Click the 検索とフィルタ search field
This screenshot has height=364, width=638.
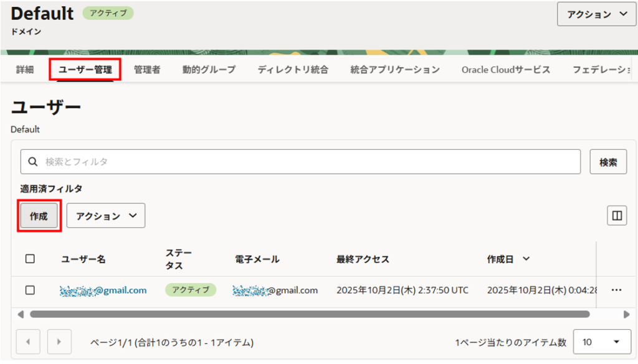click(305, 162)
